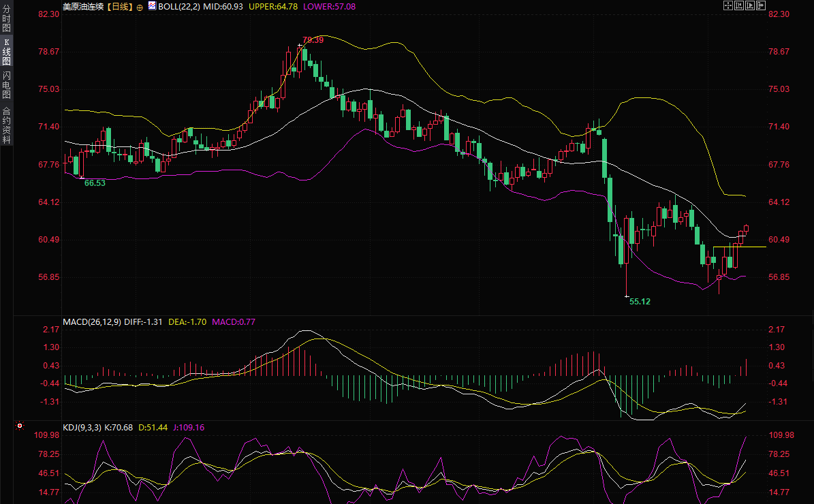814x504 pixels.
Task: Open the BOLL indicator chart icon
Action: tap(152, 5)
